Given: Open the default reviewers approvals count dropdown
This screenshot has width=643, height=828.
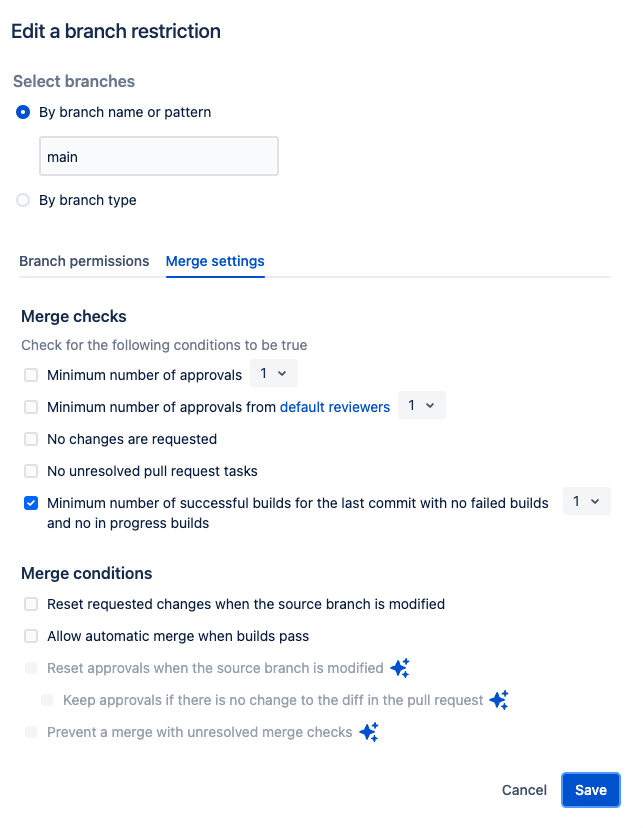Looking at the screenshot, I should point(421,407).
